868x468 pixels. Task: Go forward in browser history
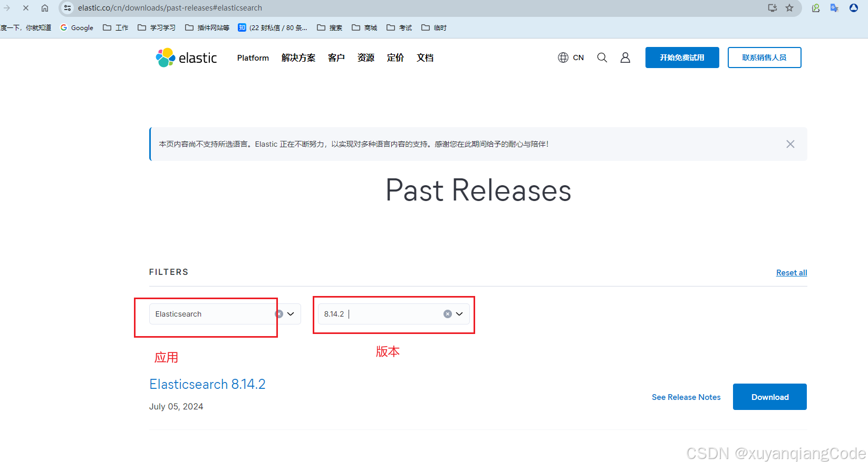pos(7,8)
